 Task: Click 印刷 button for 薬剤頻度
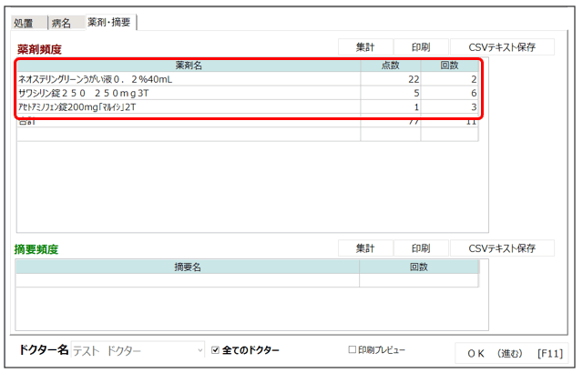(x=421, y=47)
